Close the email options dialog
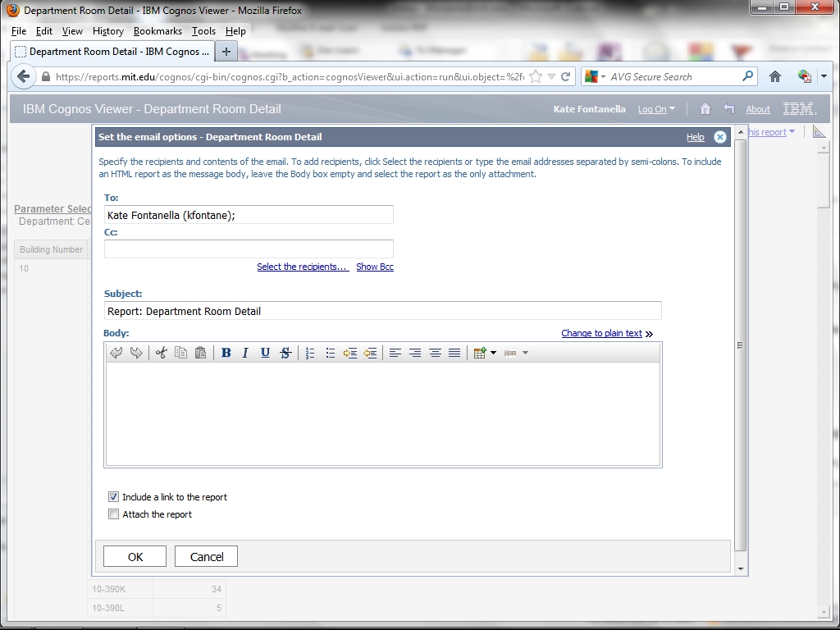The image size is (840, 630). tap(719, 137)
